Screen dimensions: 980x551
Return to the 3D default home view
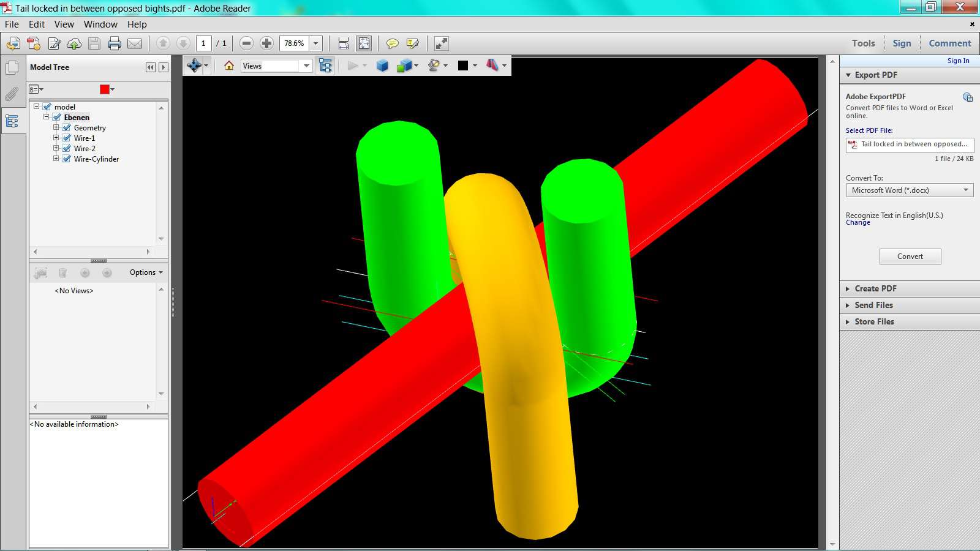pyautogui.click(x=229, y=66)
